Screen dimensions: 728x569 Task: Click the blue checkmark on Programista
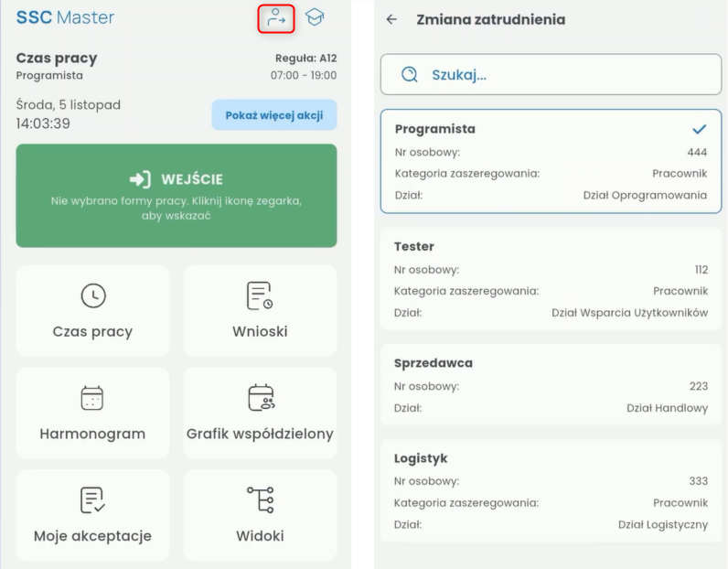700,129
